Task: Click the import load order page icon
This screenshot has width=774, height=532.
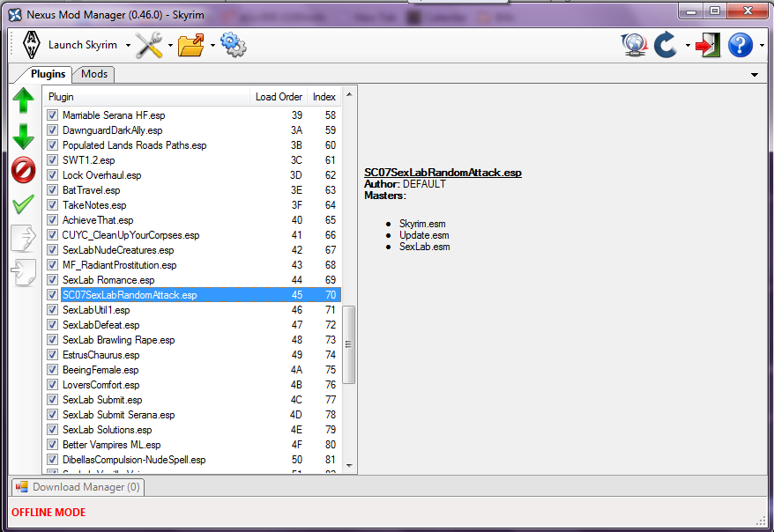Action: (x=23, y=273)
